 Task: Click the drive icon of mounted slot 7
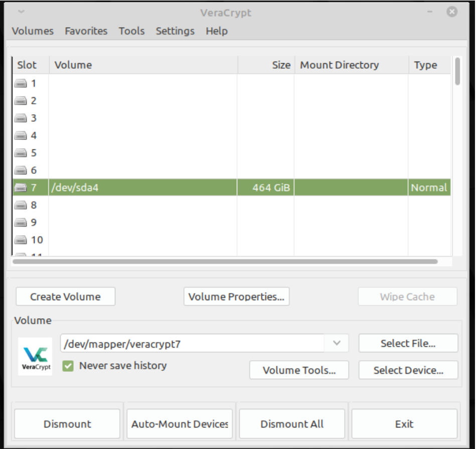coord(21,187)
